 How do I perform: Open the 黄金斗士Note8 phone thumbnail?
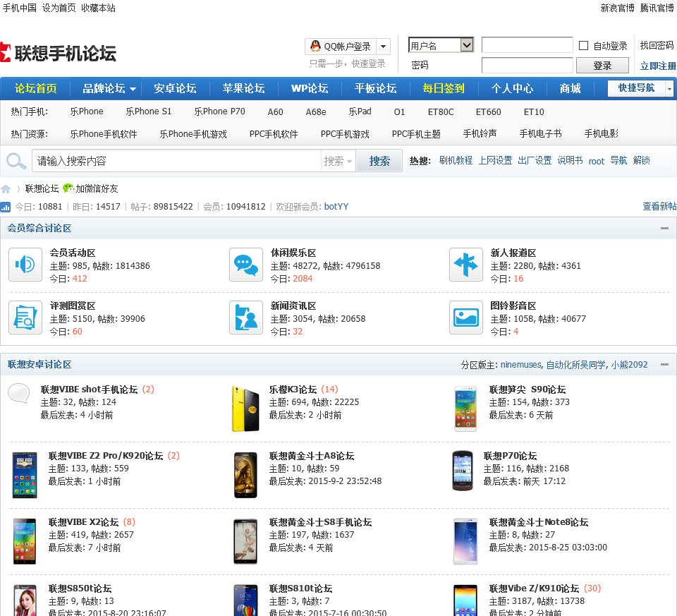tap(465, 541)
